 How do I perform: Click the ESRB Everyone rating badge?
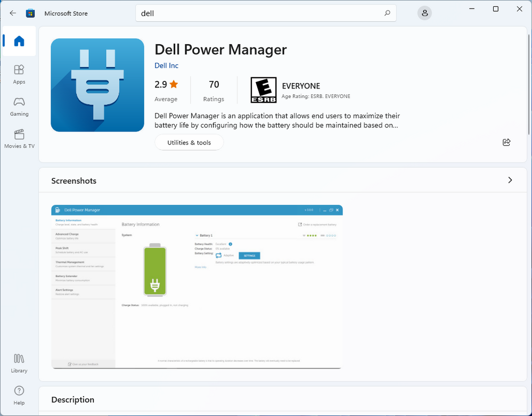tap(264, 90)
